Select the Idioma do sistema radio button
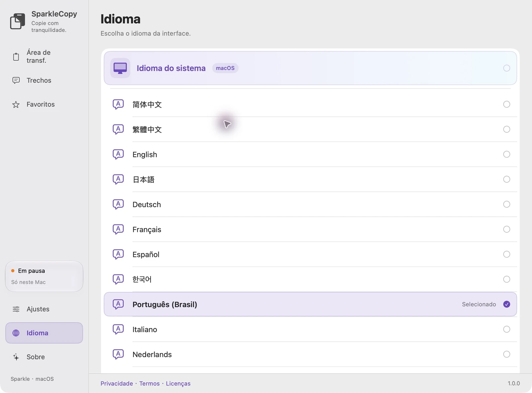Image resolution: width=532 pixels, height=393 pixels. click(x=506, y=68)
